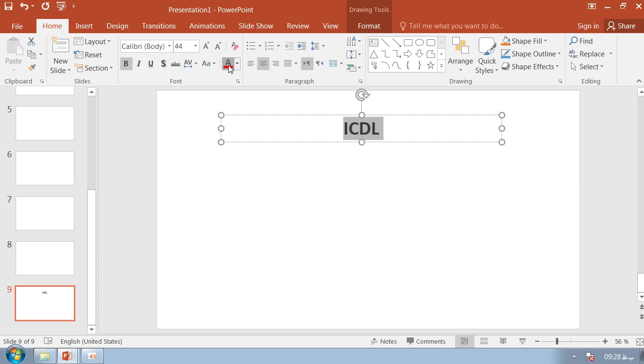Choose the star shape in the shapes gallery

click(x=430, y=65)
